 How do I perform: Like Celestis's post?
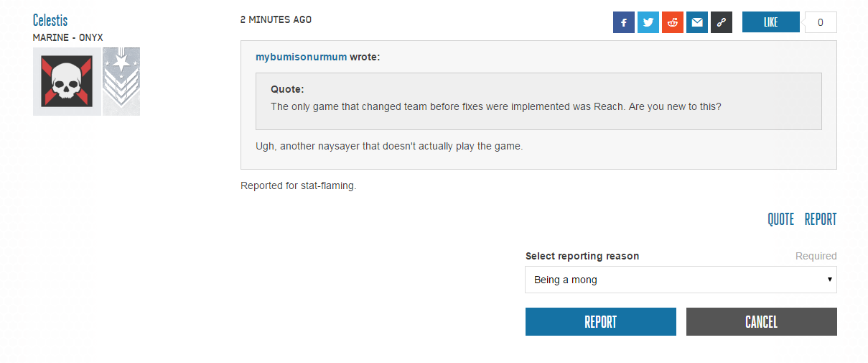pos(770,22)
